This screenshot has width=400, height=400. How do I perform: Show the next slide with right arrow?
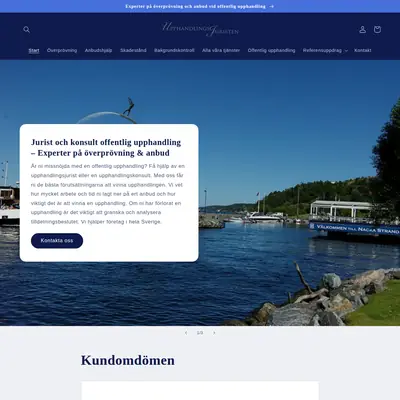[x=214, y=333]
